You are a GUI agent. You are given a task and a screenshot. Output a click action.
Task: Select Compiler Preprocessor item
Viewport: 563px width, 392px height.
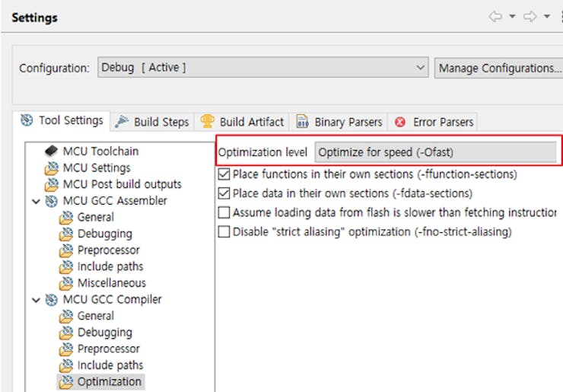coord(109,349)
